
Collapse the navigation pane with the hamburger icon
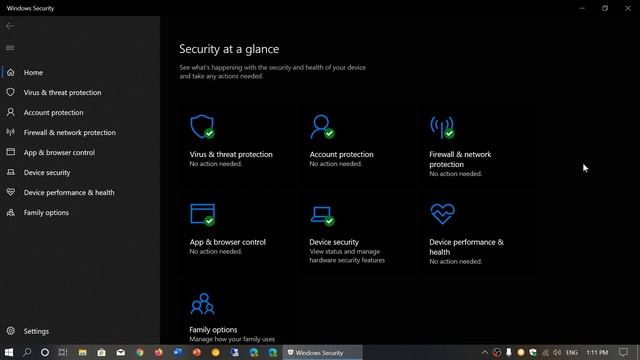click(x=10, y=48)
